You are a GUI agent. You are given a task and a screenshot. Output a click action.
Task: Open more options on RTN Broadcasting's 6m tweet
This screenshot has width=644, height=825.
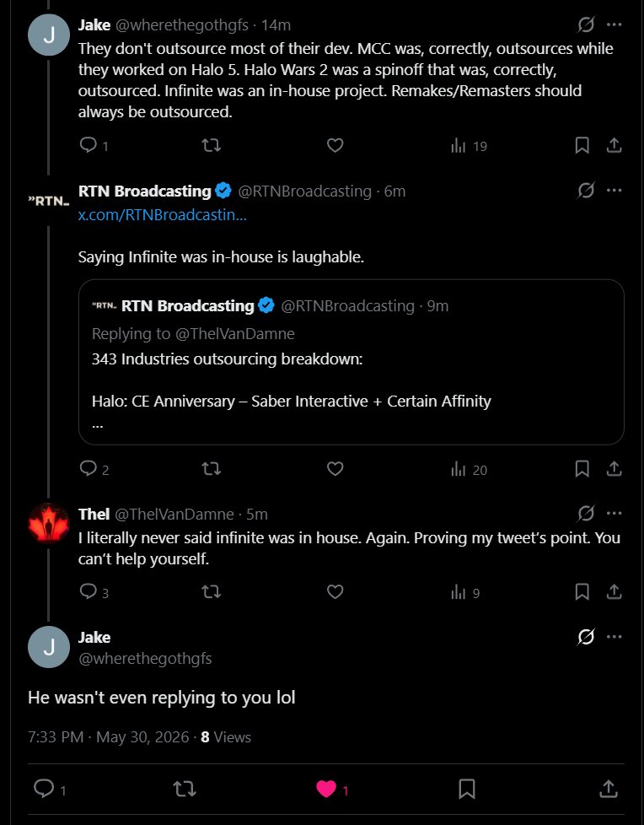click(614, 190)
